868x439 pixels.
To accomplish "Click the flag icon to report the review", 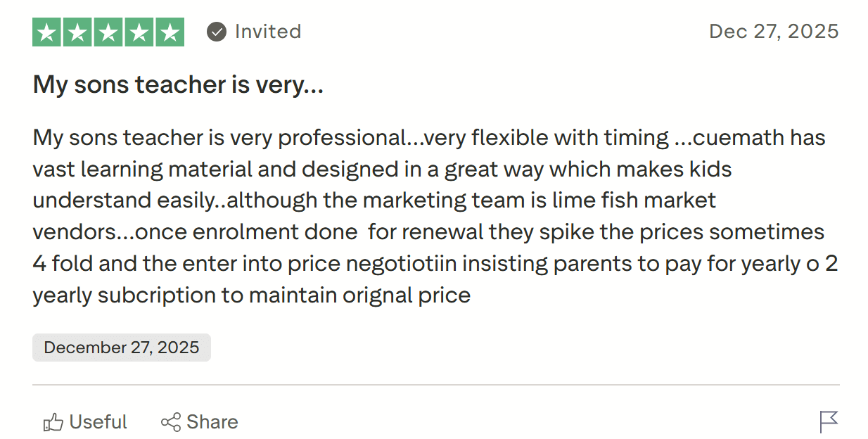I will [x=830, y=421].
